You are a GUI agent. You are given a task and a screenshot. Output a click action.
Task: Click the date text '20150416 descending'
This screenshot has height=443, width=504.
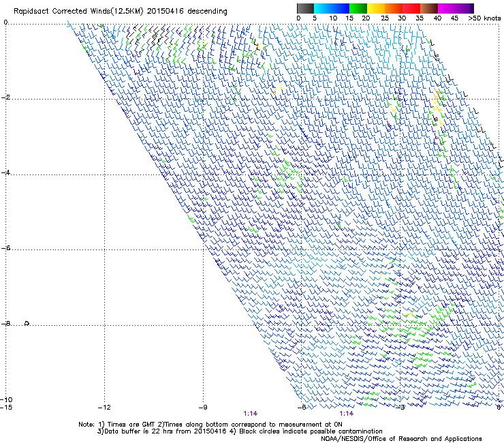click(187, 12)
